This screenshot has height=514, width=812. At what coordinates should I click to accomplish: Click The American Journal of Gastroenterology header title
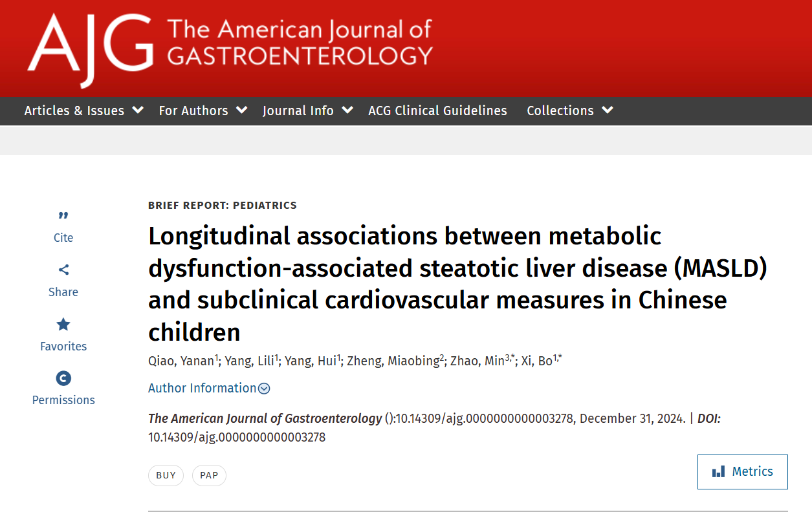(300, 43)
